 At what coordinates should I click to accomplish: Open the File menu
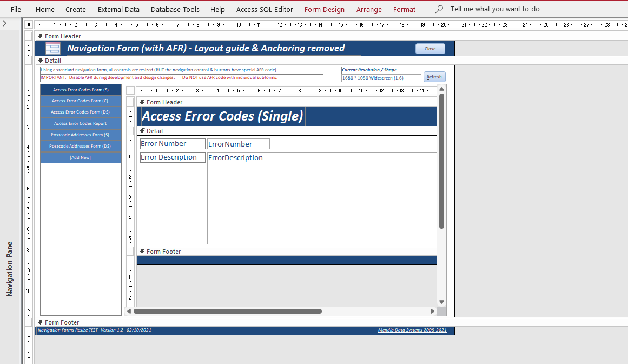(16, 9)
